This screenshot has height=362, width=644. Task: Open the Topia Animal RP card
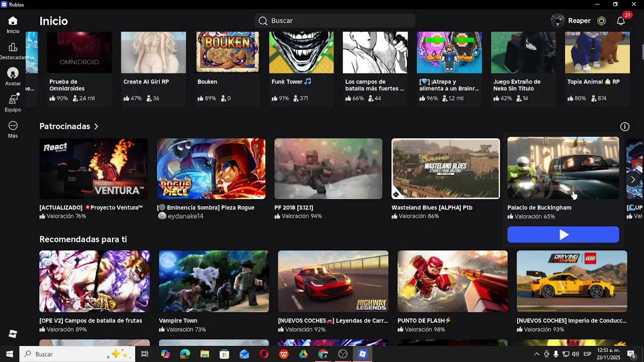click(597, 69)
